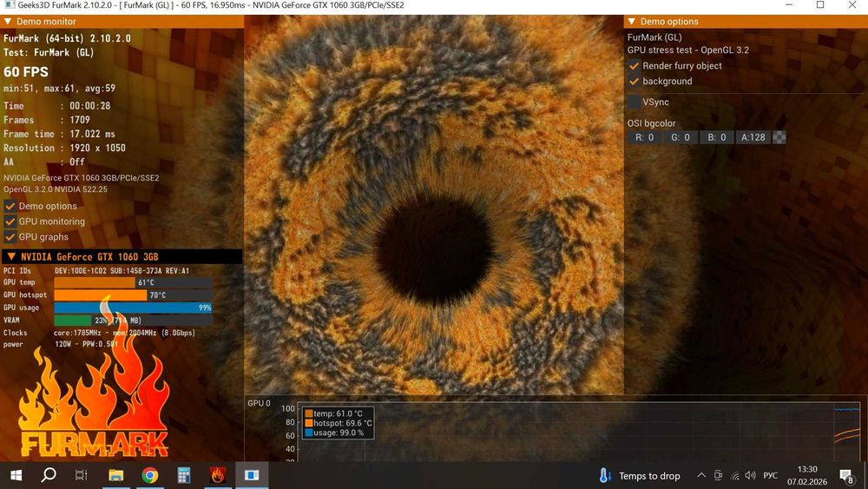Click the usage: 99.0 % legend entry
The width and height of the screenshot is (868, 489).
(x=334, y=433)
